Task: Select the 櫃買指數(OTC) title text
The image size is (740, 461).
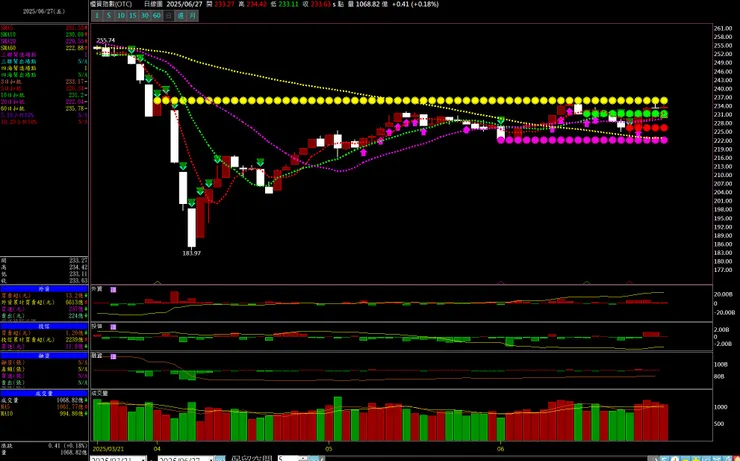Action: tap(111, 4)
